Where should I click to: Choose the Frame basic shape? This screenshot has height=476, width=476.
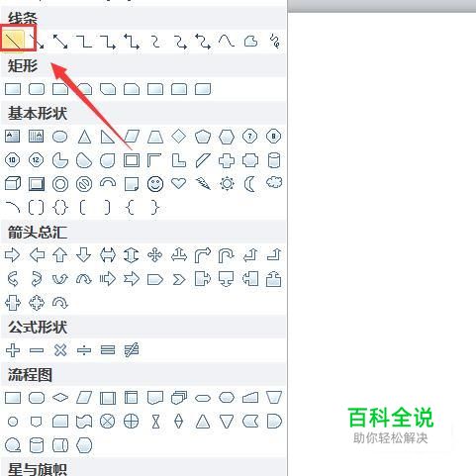coord(132,160)
